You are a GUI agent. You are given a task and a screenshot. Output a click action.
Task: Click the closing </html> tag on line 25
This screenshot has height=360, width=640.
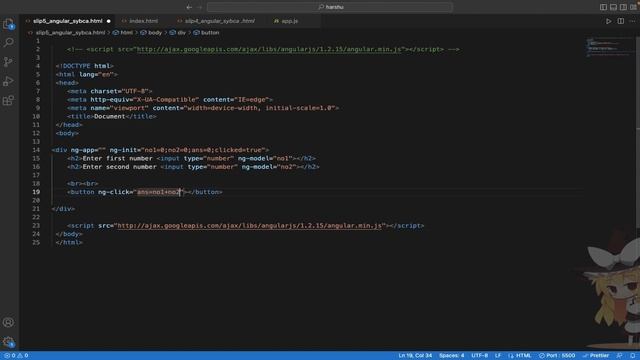(69, 242)
